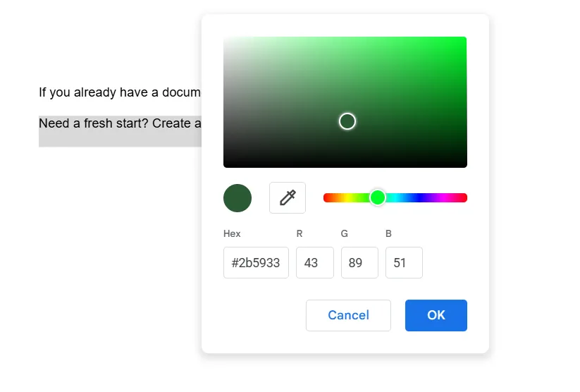Place cursor in "If you already have" line

[120, 92]
